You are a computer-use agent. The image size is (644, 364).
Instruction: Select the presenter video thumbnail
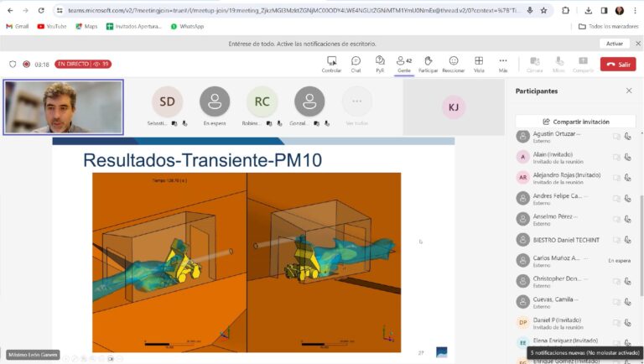63,107
